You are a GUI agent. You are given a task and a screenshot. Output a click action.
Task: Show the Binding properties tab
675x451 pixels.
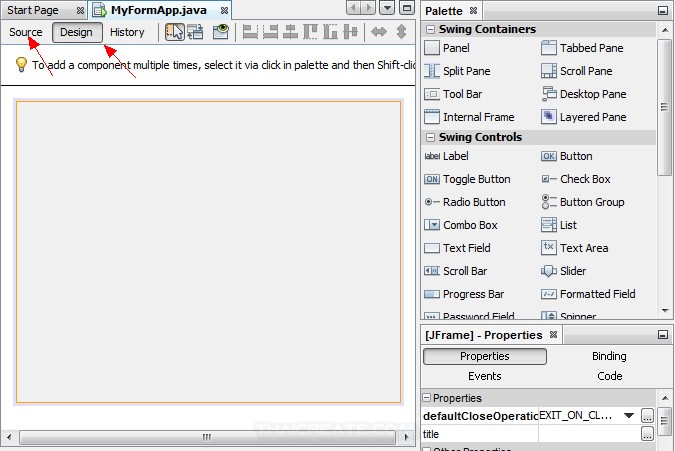[609, 356]
